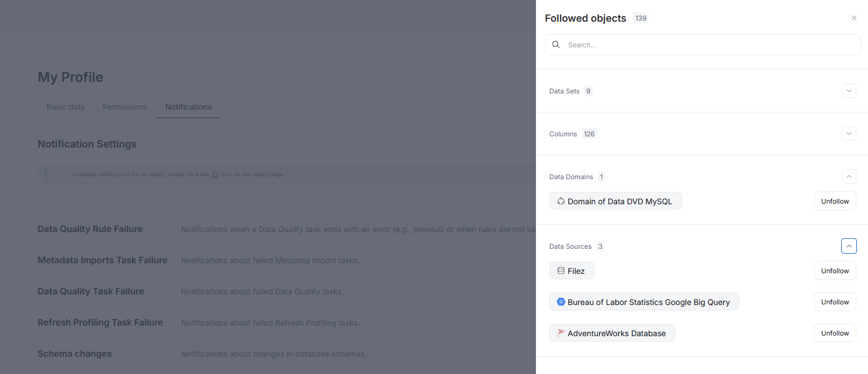Viewport: 868px width, 374px height.
Task: Select the Notifications tab
Action: (x=188, y=107)
